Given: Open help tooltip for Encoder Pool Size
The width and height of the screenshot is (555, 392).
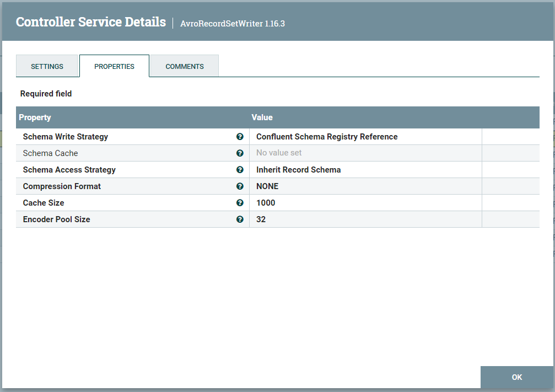Looking at the screenshot, I should (240, 219).
